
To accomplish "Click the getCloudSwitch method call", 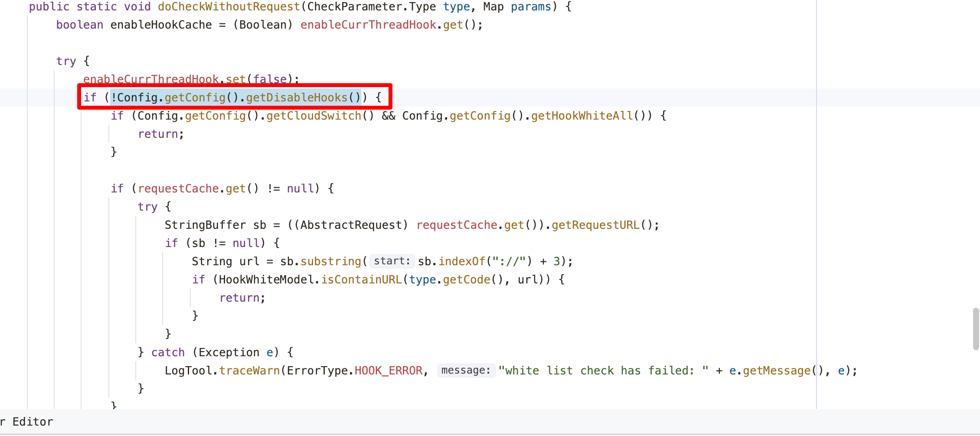I will point(314,116).
